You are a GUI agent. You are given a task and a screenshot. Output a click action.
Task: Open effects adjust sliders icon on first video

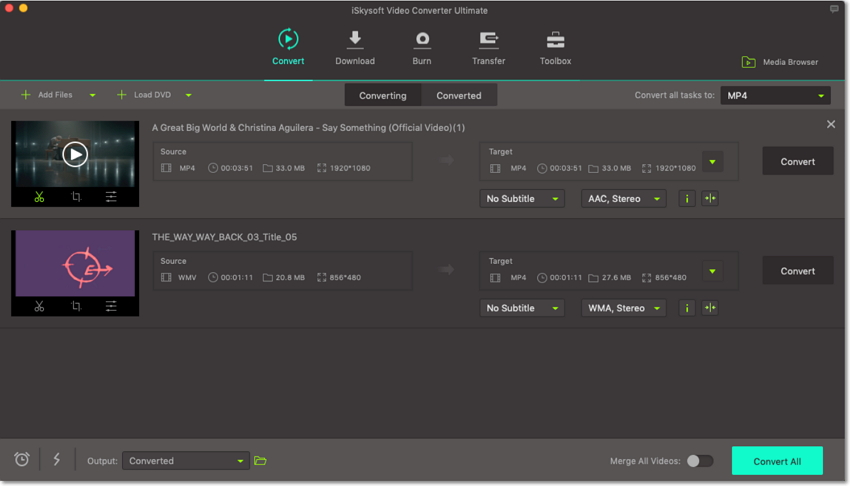111,197
